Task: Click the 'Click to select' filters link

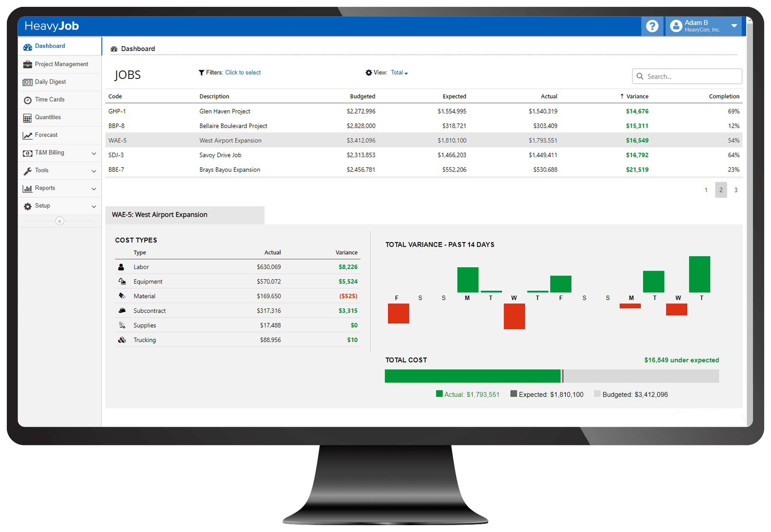Action: [243, 73]
